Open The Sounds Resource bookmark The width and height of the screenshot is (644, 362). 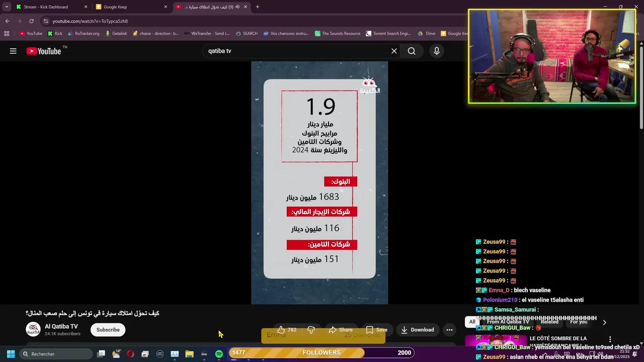tap(338, 34)
